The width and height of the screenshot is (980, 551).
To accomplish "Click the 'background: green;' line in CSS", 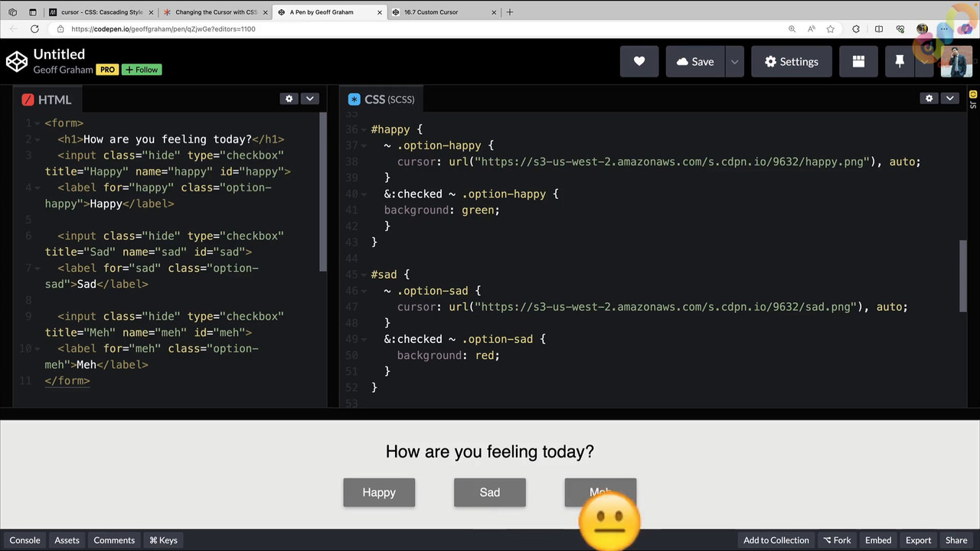I will pyautogui.click(x=442, y=210).
